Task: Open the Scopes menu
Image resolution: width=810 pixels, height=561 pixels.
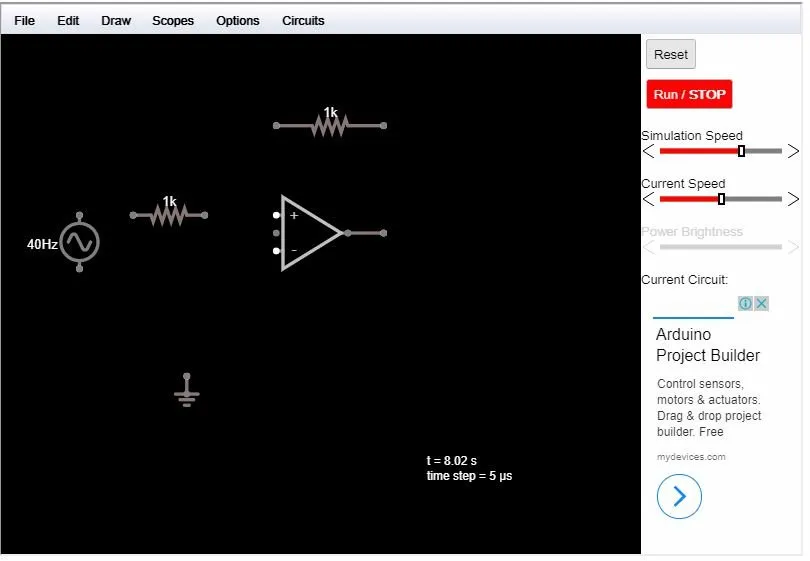Action: coord(173,21)
